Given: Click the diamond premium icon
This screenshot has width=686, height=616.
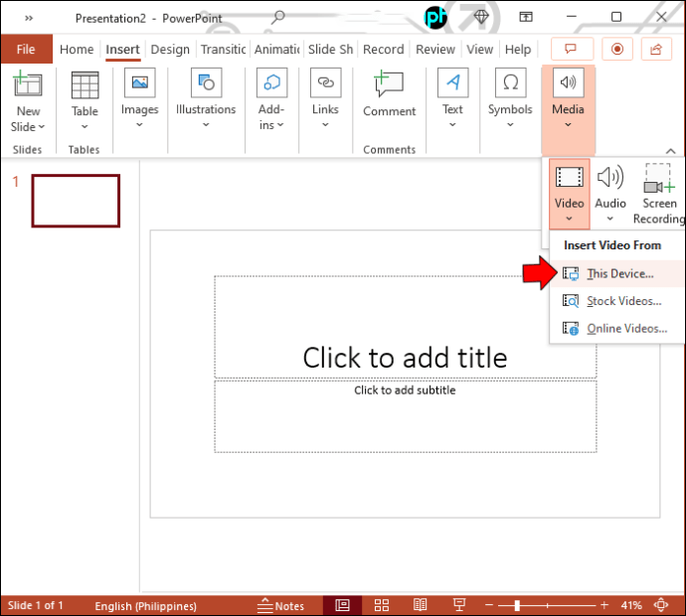Looking at the screenshot, I should [481, 17].
